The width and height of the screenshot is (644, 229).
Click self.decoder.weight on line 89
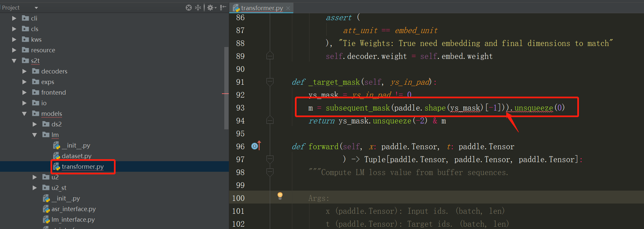[366, 56]
